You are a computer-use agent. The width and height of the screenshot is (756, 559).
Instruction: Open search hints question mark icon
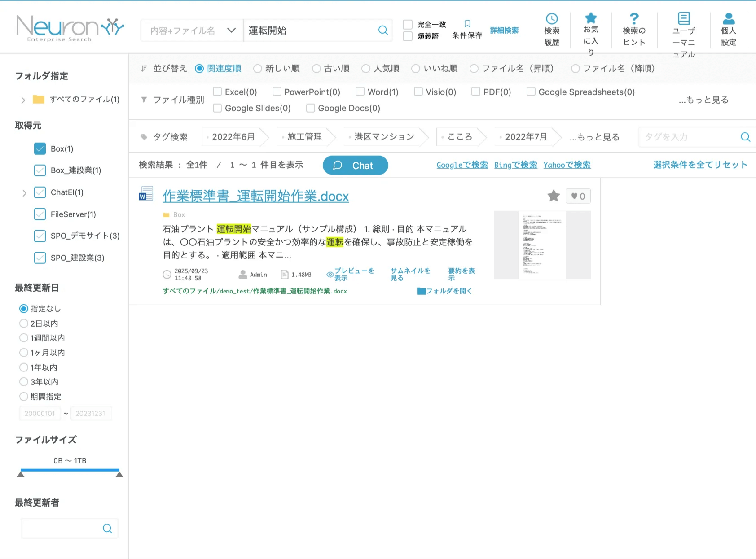click(x=634, y=19)
